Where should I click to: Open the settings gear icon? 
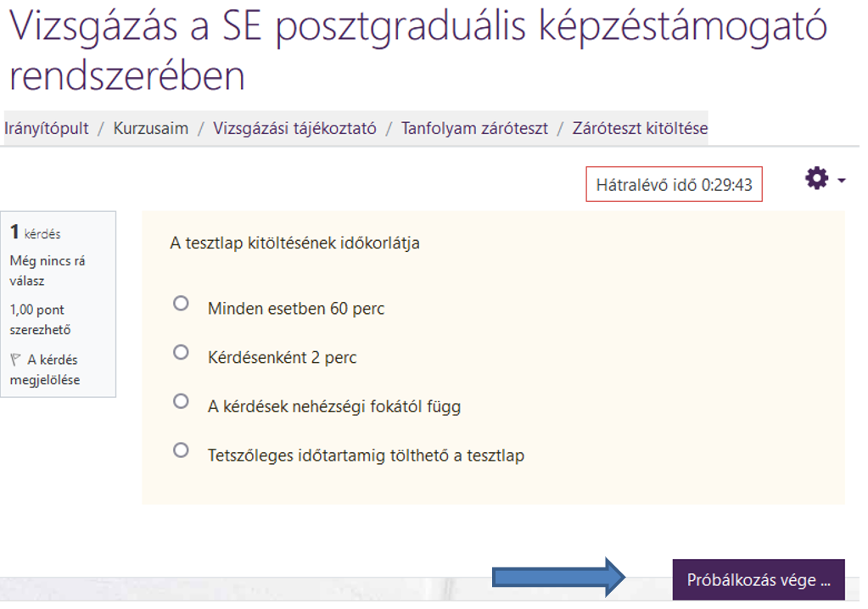(816, 179)
